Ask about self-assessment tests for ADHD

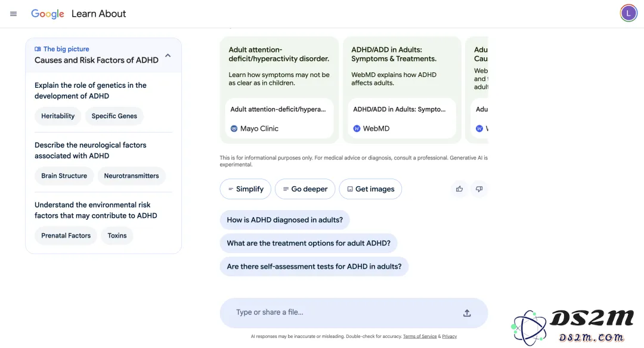[x=314, y=267]
